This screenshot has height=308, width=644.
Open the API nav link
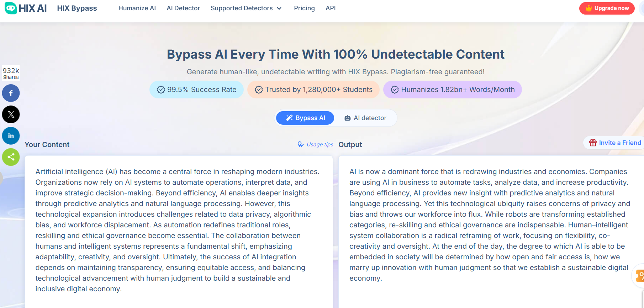(x=331, y=8)
